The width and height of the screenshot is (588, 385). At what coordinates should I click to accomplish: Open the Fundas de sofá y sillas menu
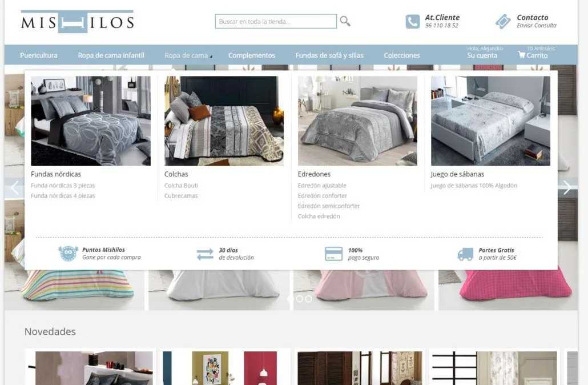(x=329, y=55)
